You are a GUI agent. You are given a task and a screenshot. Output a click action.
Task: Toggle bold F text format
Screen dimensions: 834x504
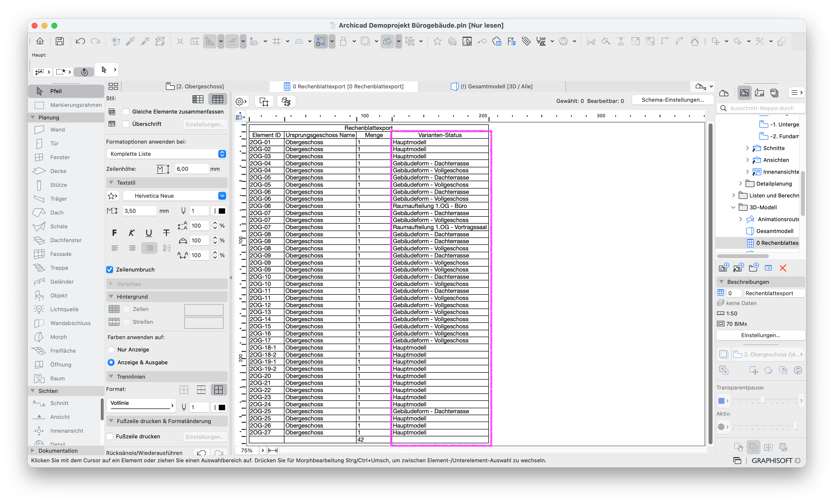[x=114, y=233]
